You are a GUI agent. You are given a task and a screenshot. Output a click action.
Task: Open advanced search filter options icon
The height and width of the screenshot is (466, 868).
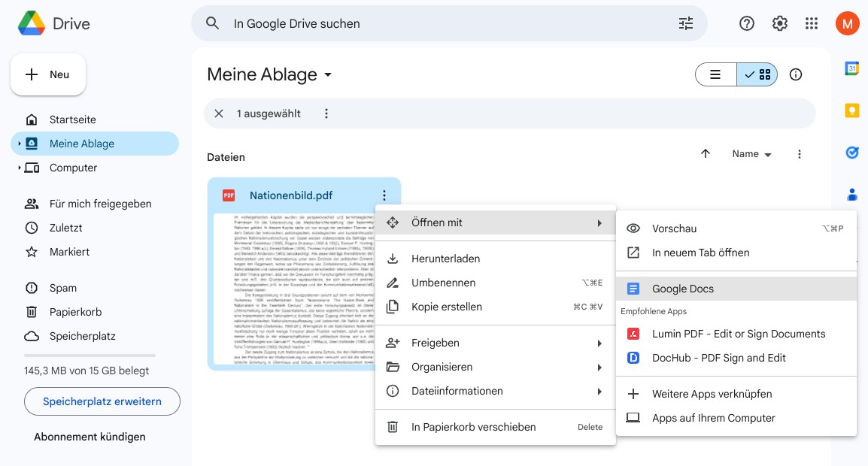pos(686,23)
